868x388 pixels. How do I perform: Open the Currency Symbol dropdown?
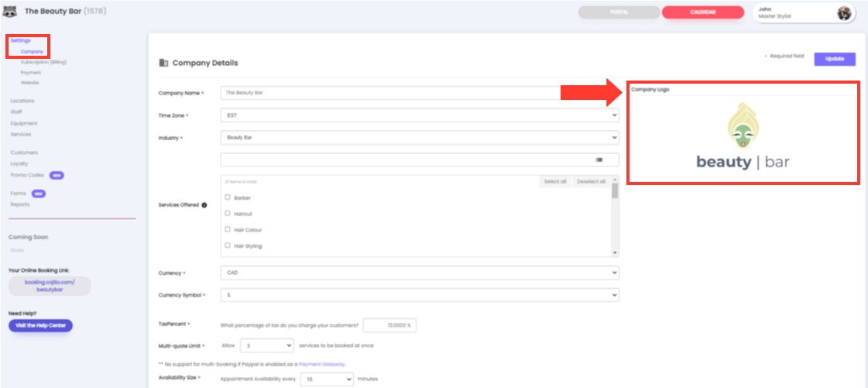click(420, 295)
